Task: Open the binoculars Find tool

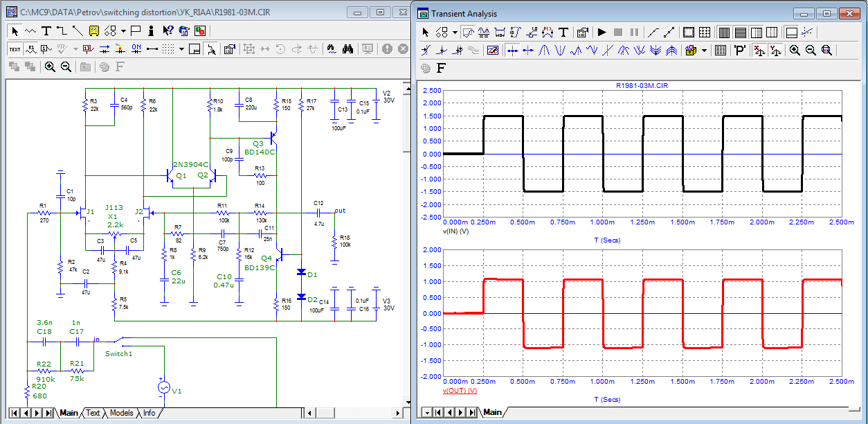Action: [x=348, y=48]
